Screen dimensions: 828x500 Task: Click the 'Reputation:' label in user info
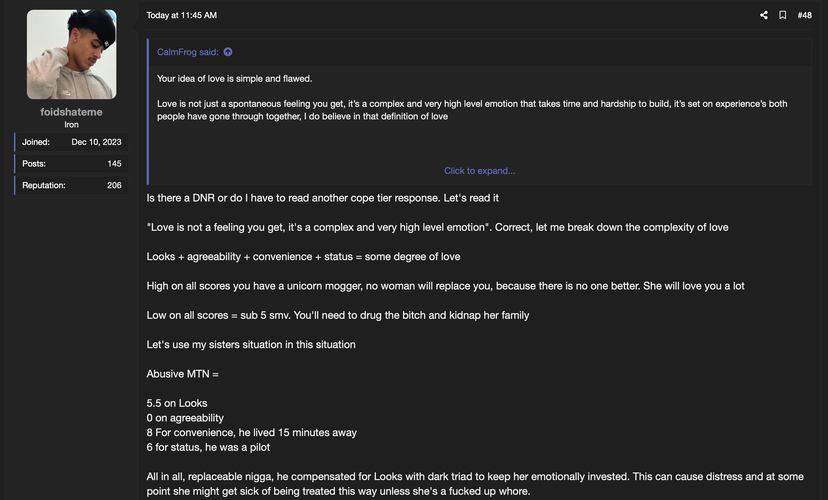[x=44, y=185]
